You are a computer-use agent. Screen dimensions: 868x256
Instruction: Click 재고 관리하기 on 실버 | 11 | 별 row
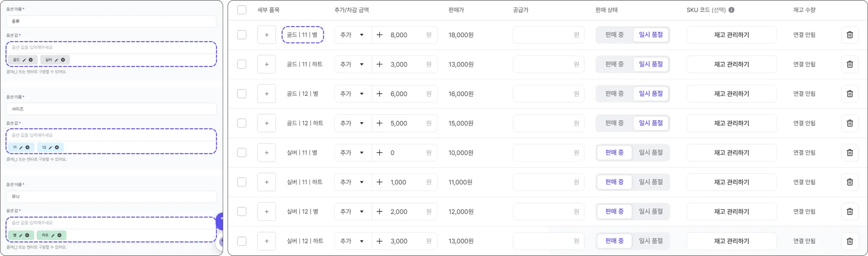click(731, 153)
